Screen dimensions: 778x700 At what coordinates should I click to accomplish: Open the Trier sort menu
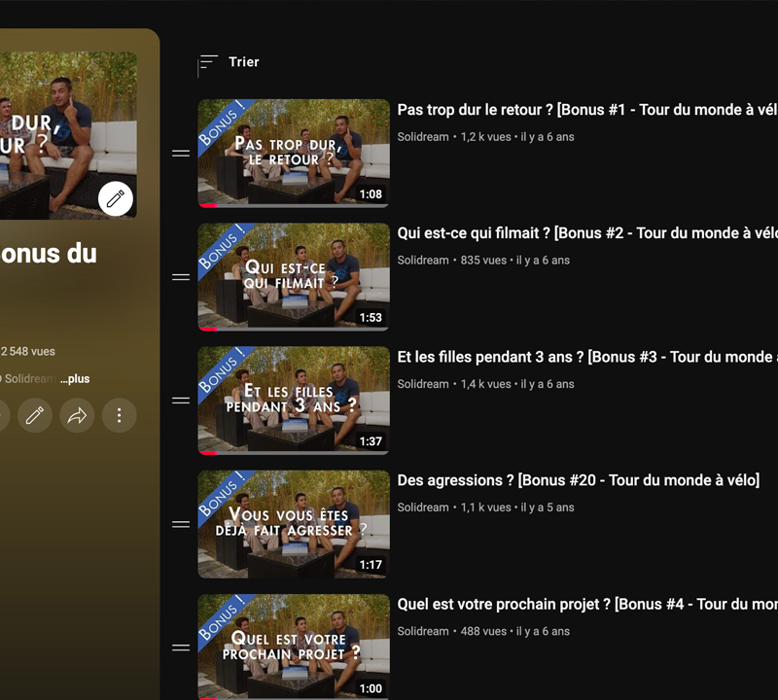coord(230,63)
